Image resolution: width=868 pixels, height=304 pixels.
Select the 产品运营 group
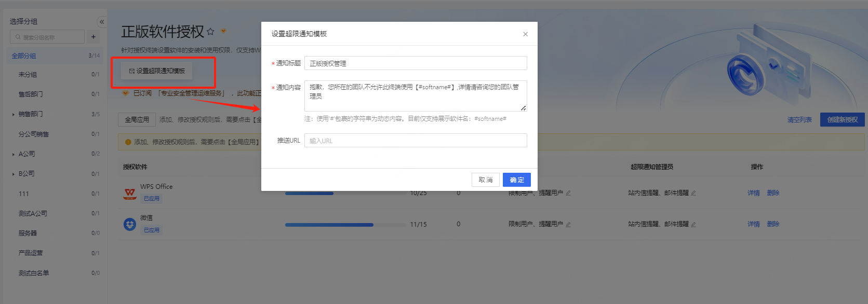pyautogui.click(x=31, y=253)
